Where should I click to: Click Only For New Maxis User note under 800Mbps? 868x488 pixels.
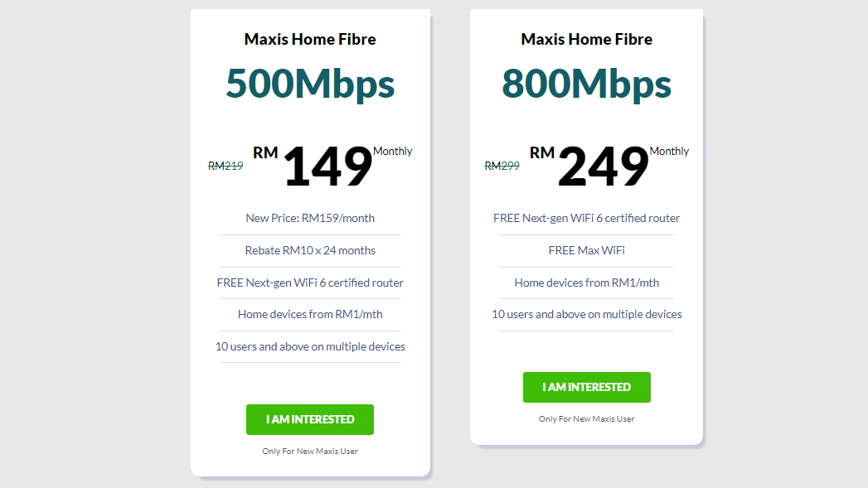click(x=587, y=419)
